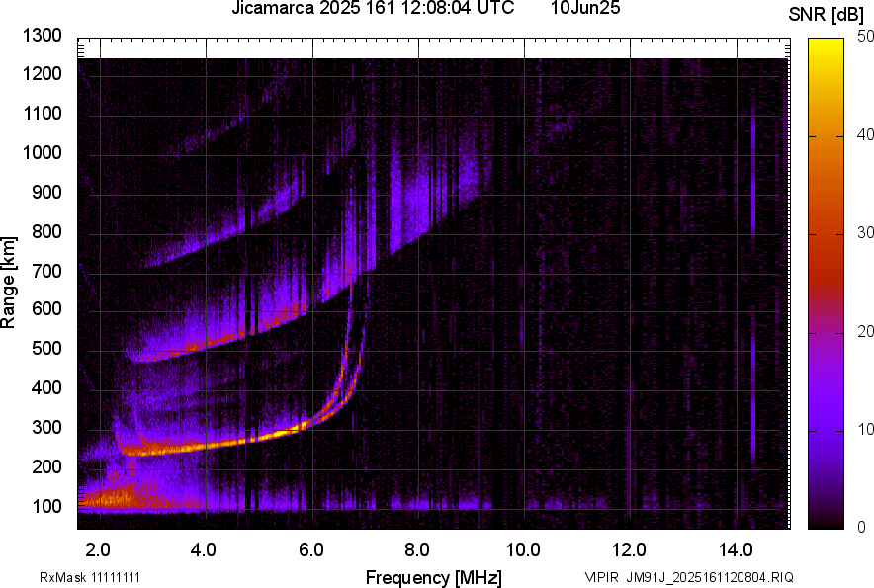Screen dimensions: 874x588
Task: Click colorbar tick label '0'
Action: (862, 527)
